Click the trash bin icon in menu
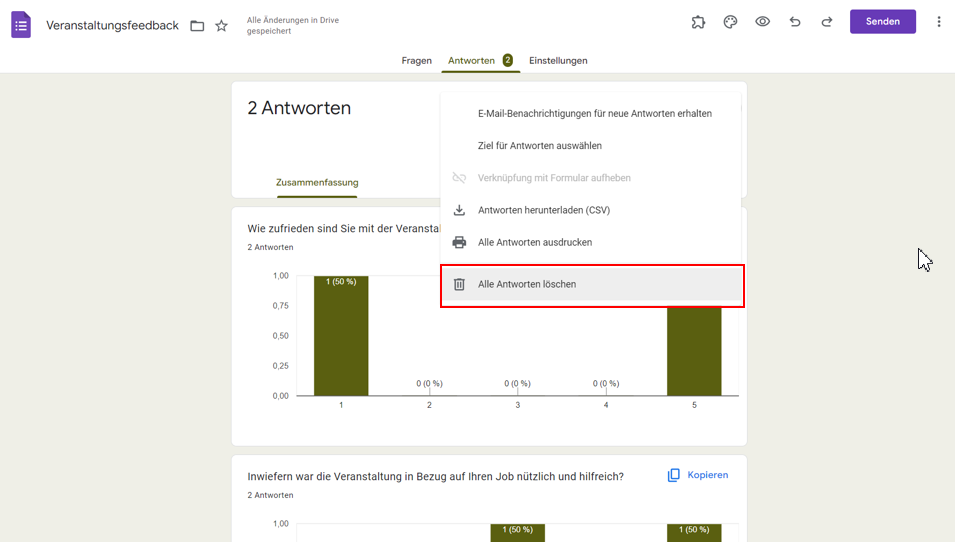 [x=459, y=284]
